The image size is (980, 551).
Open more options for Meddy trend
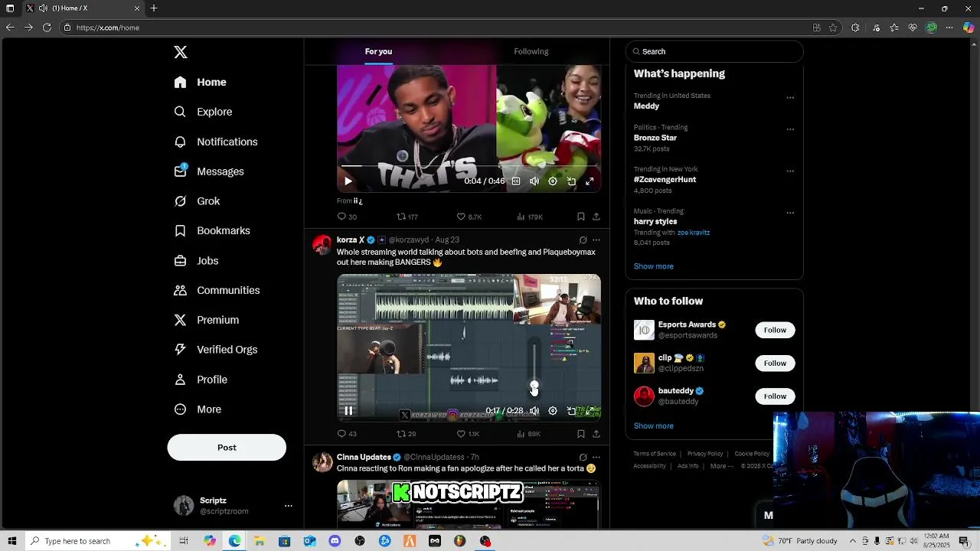(790, 97)
